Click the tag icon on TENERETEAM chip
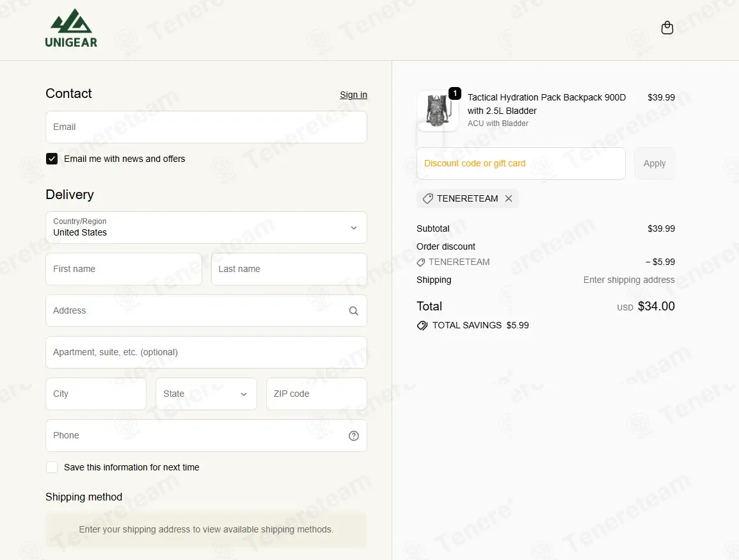The image size is (739, 560). (x=427, y=198)
